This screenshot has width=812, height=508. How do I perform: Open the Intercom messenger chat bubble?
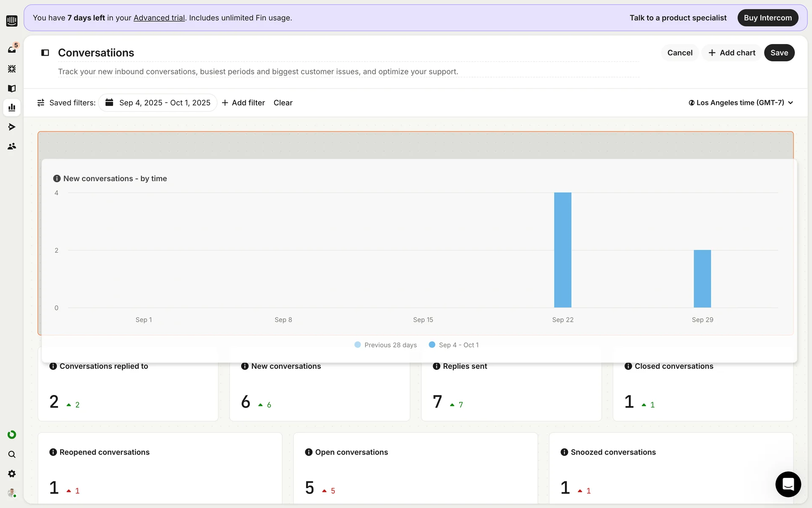[788, 484]
